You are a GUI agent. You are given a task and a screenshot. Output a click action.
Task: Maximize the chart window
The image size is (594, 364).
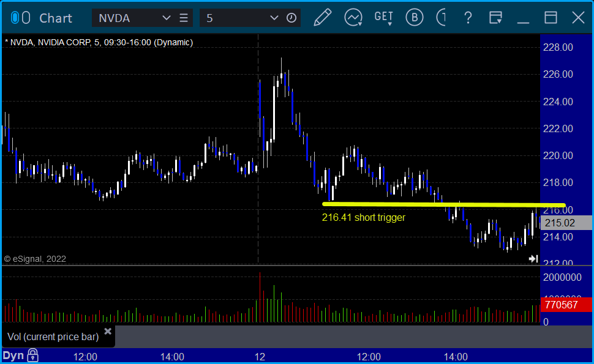coord(551,17)
